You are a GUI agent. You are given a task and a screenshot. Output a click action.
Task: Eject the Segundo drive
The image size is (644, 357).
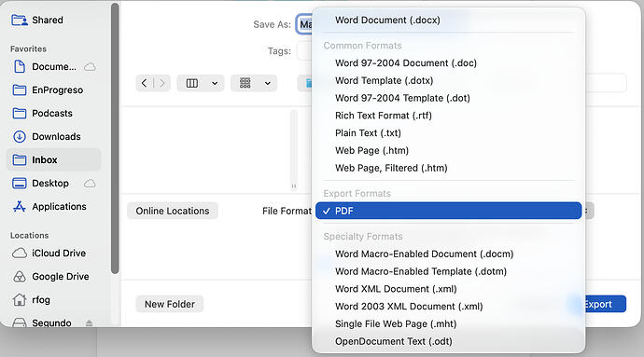click(89, 323)
